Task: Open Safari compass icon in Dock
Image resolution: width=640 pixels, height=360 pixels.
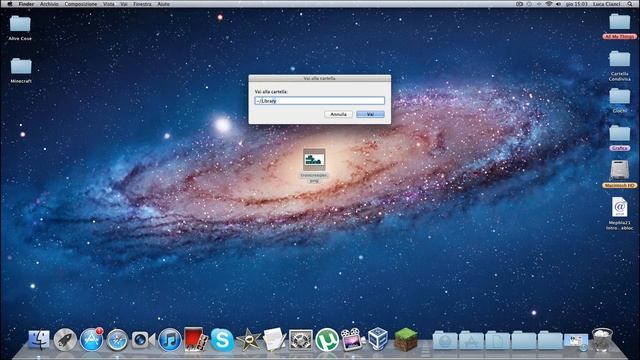Action: pos(117,340)
